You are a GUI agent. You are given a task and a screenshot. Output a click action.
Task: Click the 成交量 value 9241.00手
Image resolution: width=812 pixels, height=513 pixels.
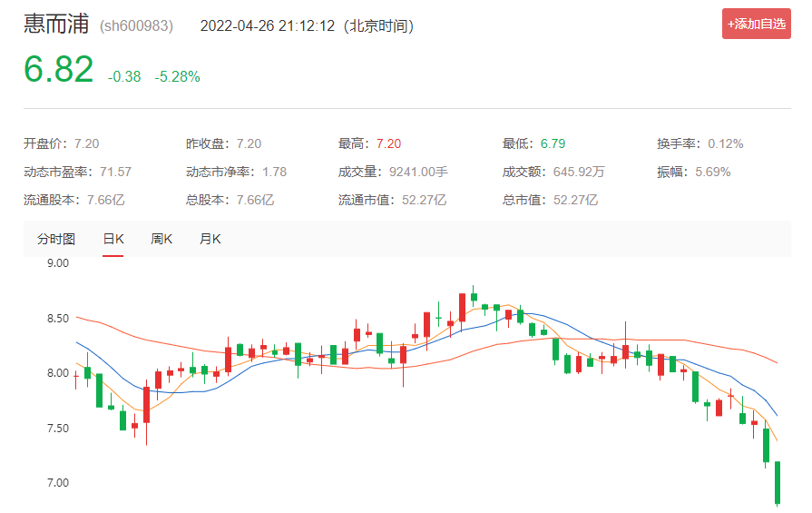tap(418, 172)
